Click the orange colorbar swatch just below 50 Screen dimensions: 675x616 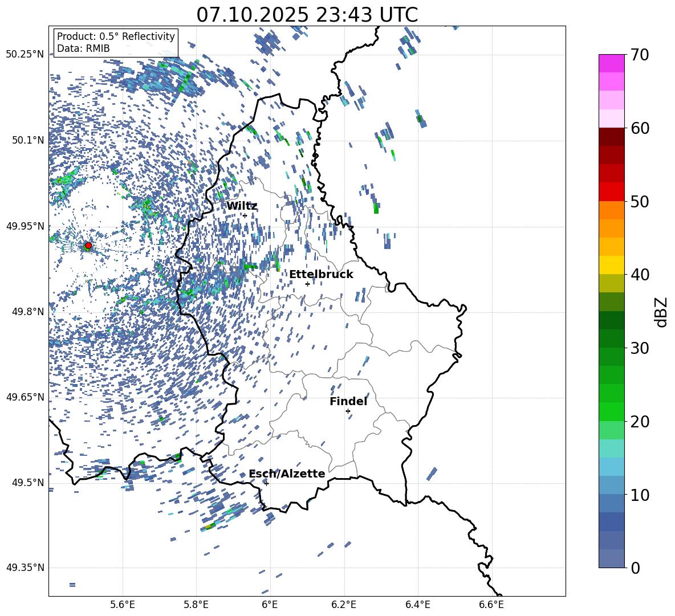611,210
